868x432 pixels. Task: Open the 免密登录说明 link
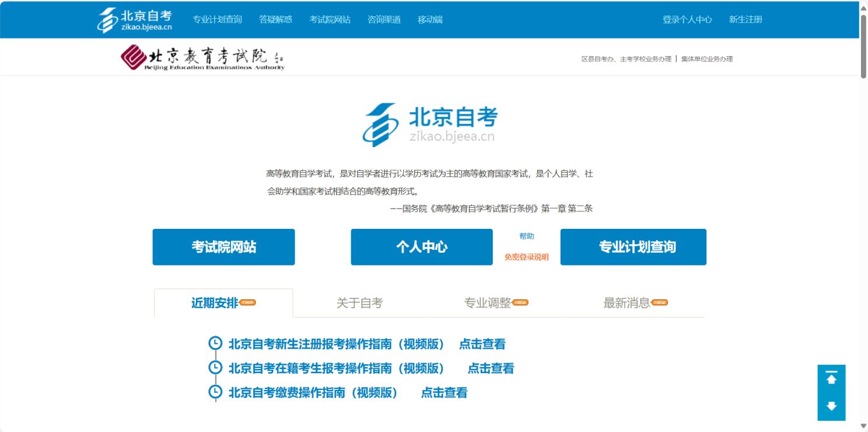click(x=527, y=257)
